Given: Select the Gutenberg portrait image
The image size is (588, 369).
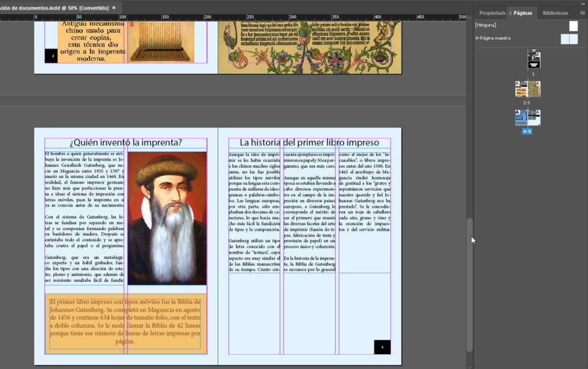Looking at the screenshot, I should coord(167,219).
